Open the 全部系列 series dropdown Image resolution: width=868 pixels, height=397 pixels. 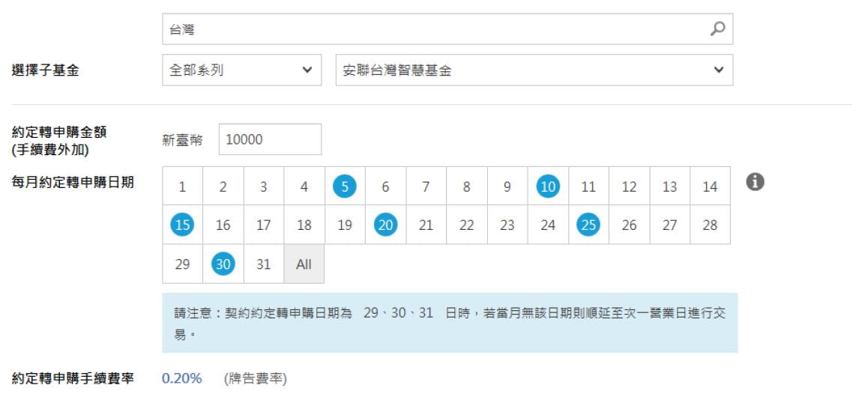pyautogui.click(x=242, y=70)
